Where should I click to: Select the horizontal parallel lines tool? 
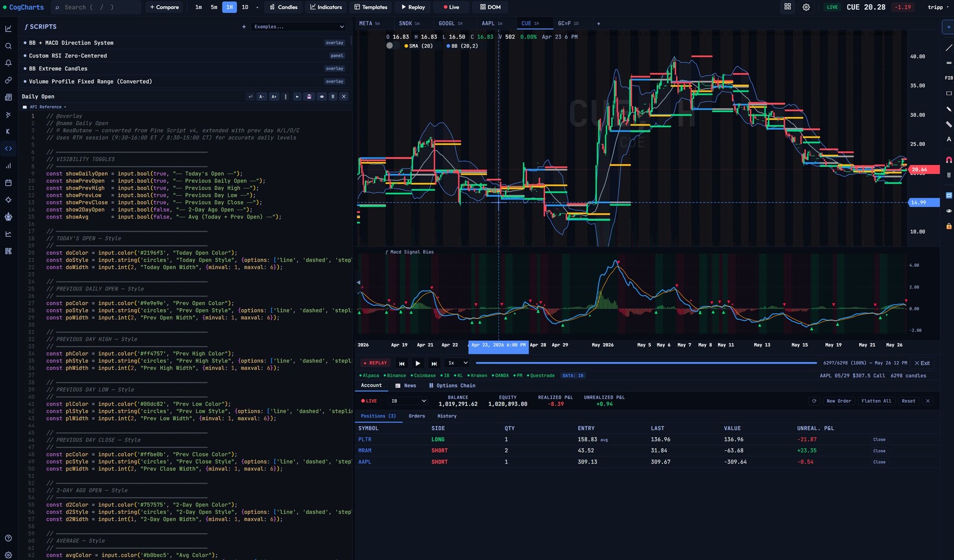[x=949, y=63]
